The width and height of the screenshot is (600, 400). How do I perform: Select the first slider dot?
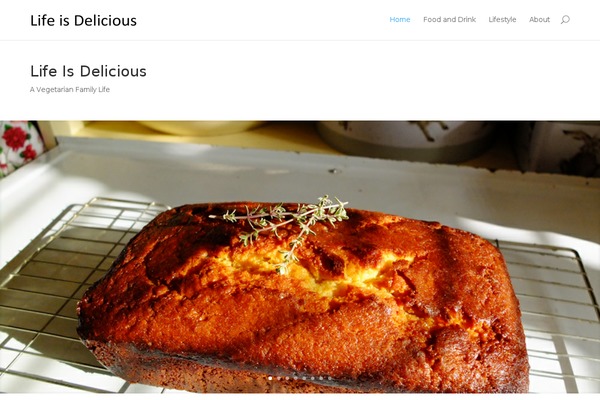pos(270,378)
